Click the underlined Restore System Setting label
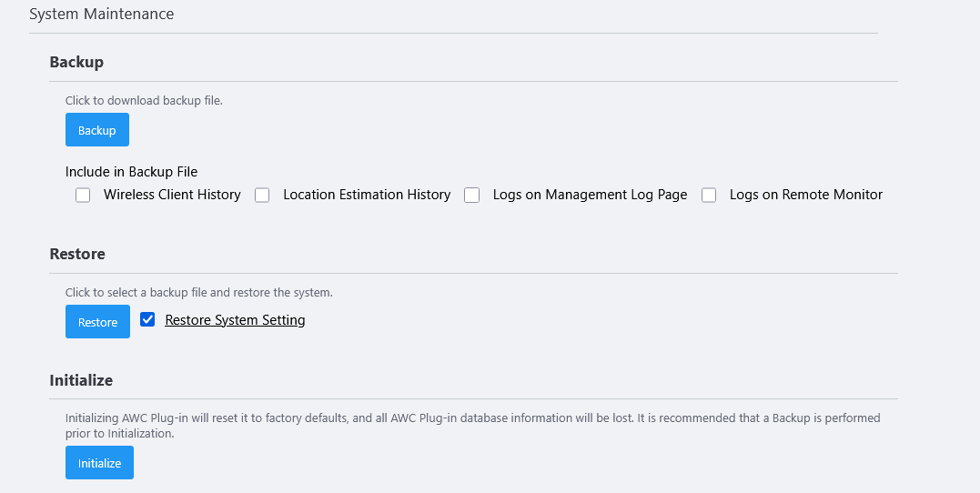The height and width of the screenshot is (493, 980). 235,320
